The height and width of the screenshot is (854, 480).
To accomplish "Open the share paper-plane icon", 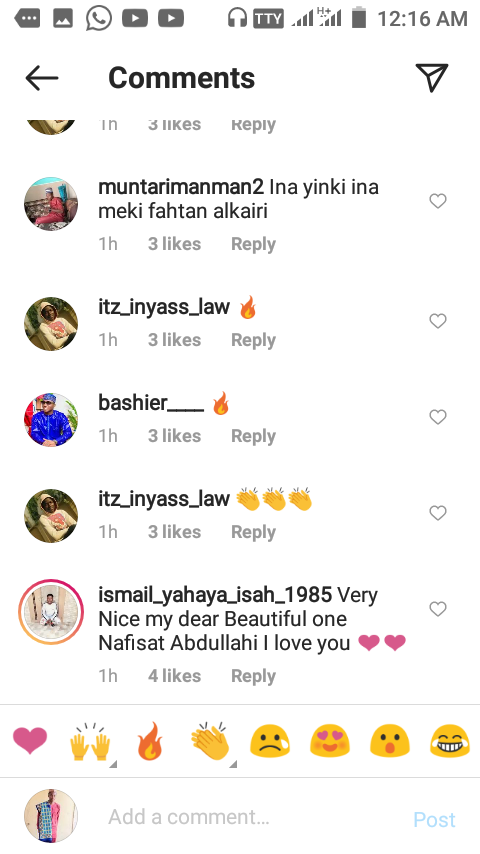I will click(432, 77).
